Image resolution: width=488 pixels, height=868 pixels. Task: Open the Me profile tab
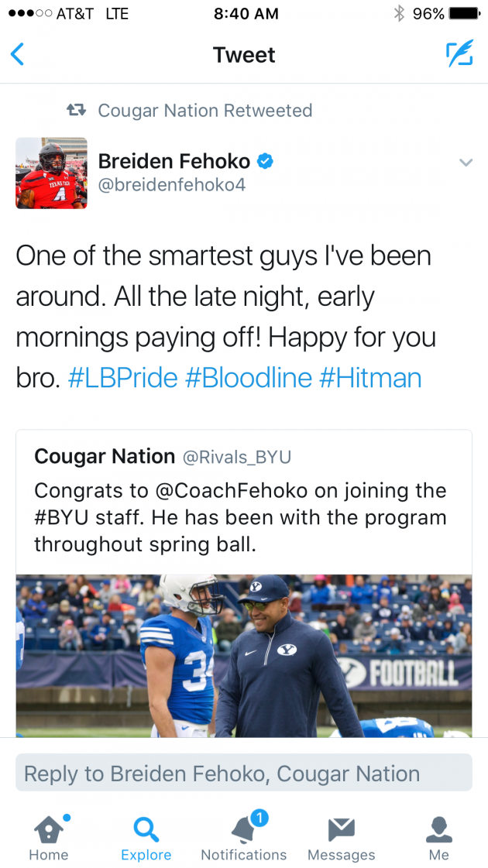[438, 839]
